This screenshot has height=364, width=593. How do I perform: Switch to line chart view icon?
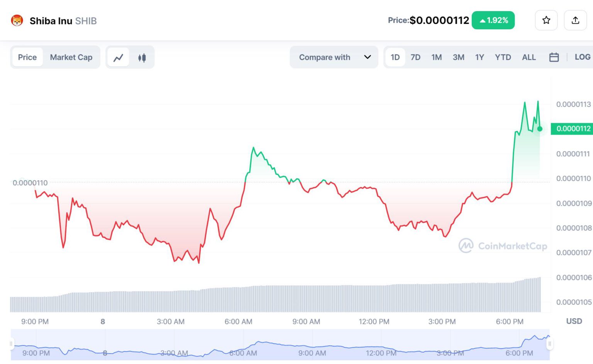click(118, 58)
